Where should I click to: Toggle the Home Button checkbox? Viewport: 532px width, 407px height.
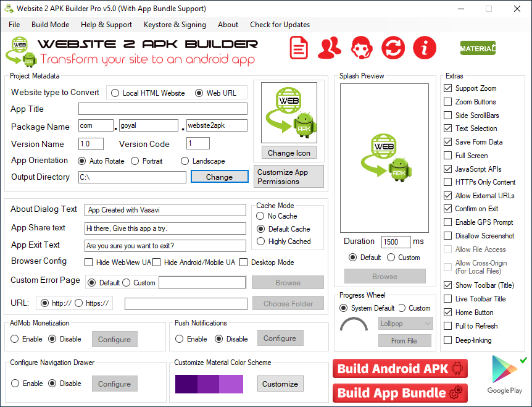point(448,313)
